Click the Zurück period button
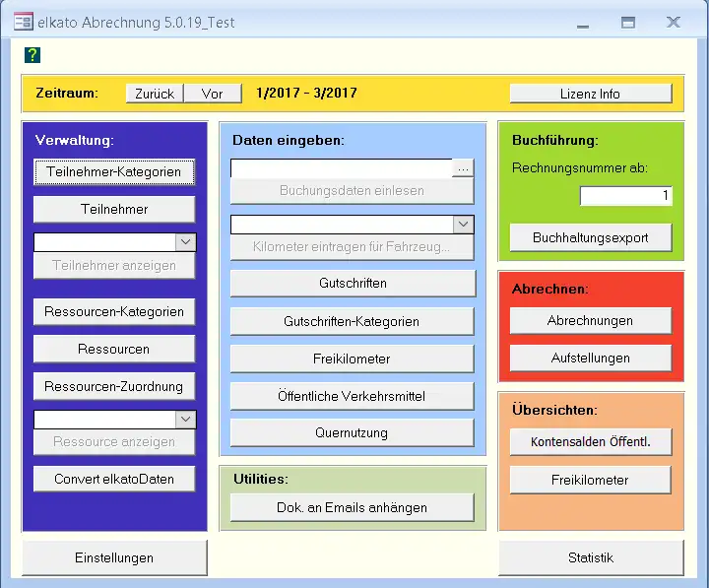709x588 pixels. pyautogui.click(x=155, y=94)
